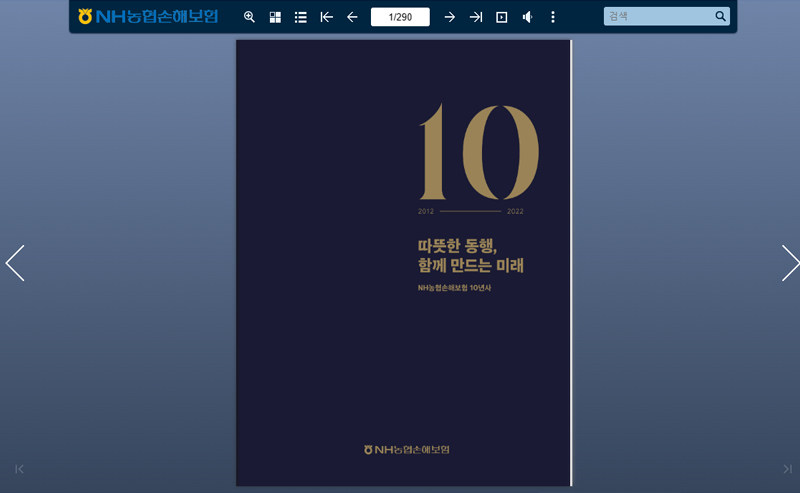The image size is (800, 493).
Task: Click the NH농협손해보험 logo in toolbar
Action: tap(148, 16)
